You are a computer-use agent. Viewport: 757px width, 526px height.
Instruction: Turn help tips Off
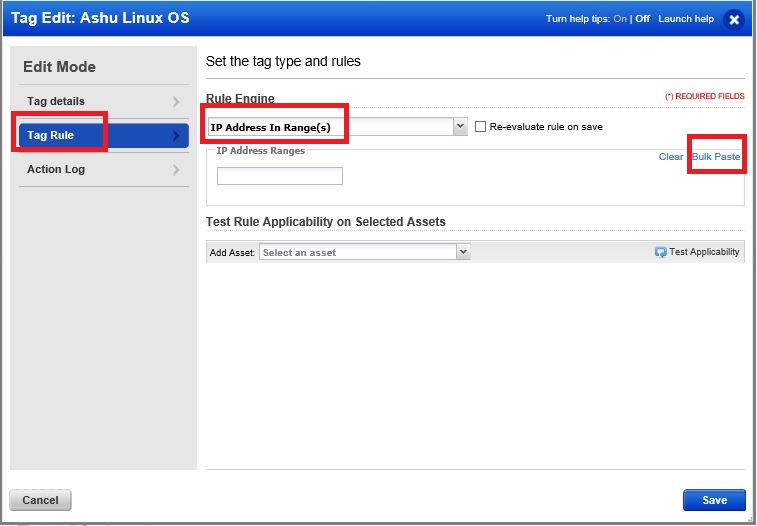[x=642, y=19]
